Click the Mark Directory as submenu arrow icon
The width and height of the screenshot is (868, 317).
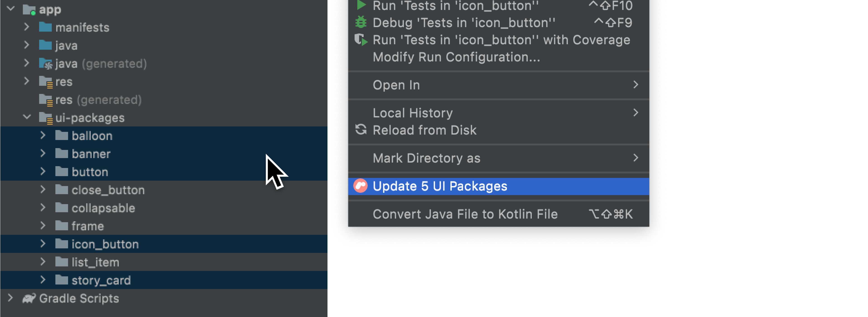click(637, 158)
